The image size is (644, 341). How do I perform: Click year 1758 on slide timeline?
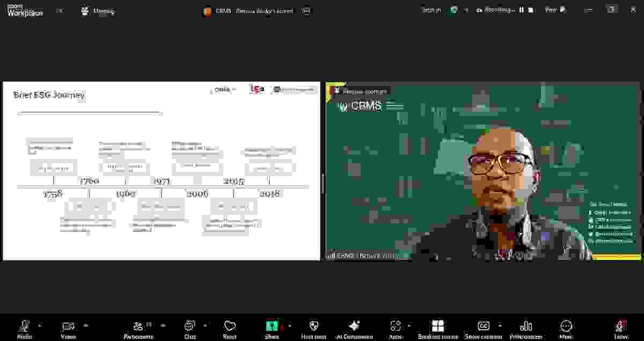[53, 194]
